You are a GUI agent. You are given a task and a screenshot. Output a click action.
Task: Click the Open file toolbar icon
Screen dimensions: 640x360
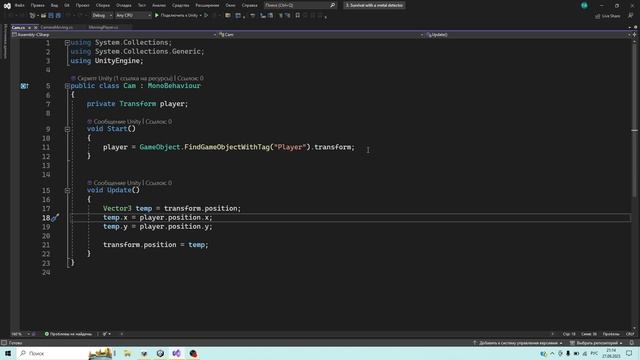point(43,16)
